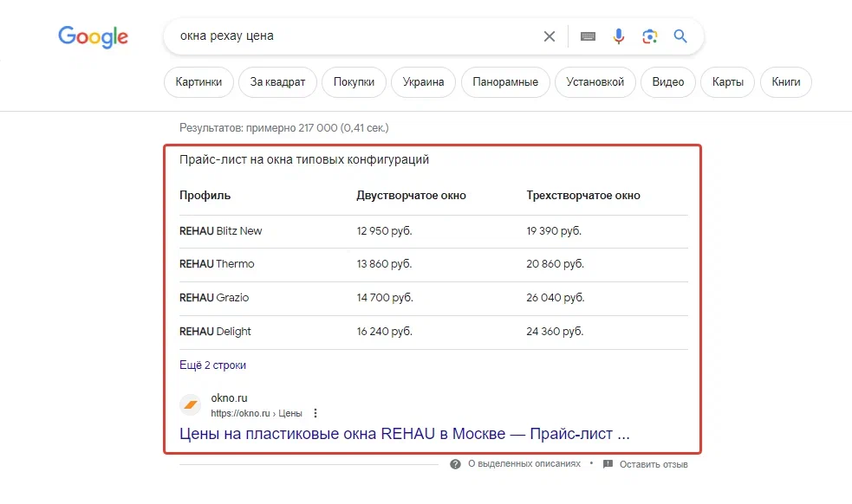Open okno.ru result three-dot menu

coord(315,413)
